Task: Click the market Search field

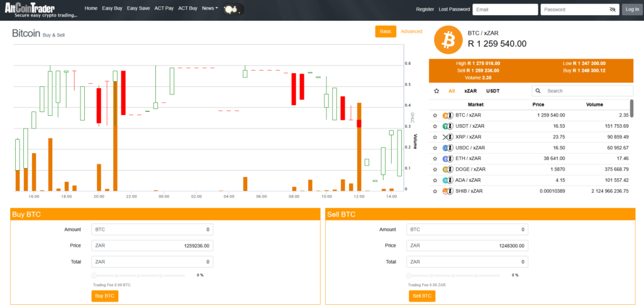Action: coord(582,91)
